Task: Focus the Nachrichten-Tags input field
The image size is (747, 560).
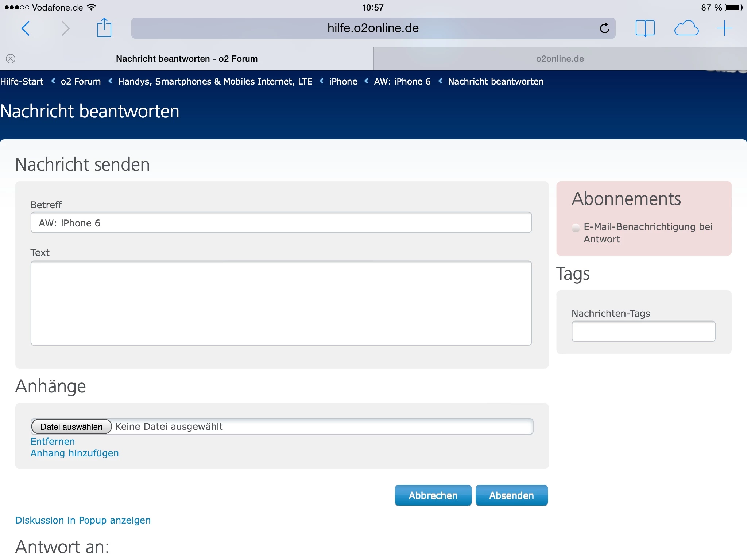Action: pos(643,331)
